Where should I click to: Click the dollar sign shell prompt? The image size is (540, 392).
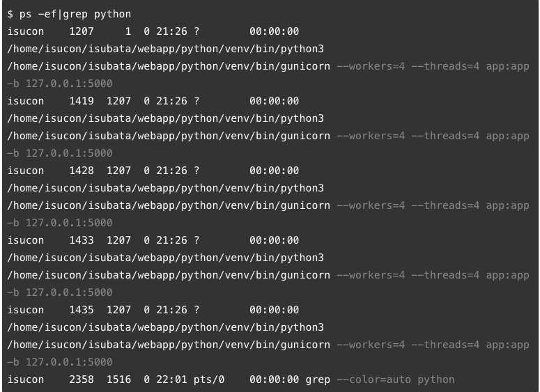point(10,14)
